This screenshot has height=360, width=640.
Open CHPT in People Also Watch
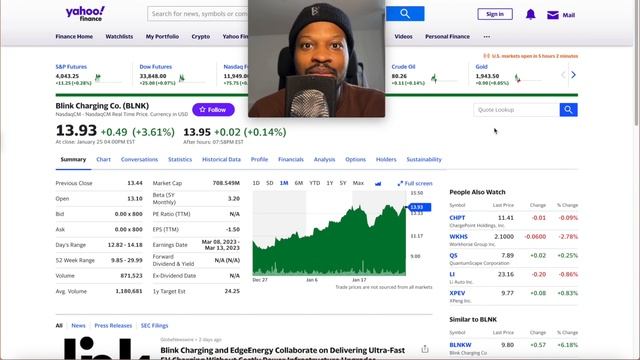457,218
